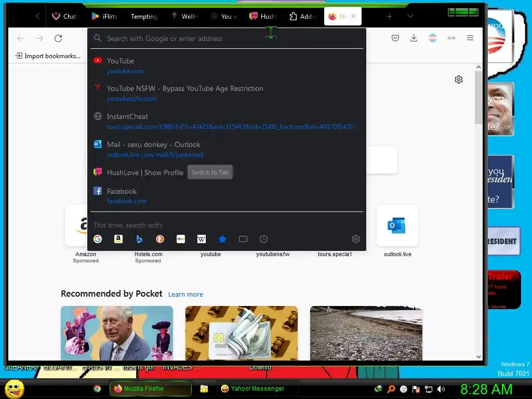532x399 pixels.
Task: Switch to the iFlirts tab
Action: click(104, 16)
